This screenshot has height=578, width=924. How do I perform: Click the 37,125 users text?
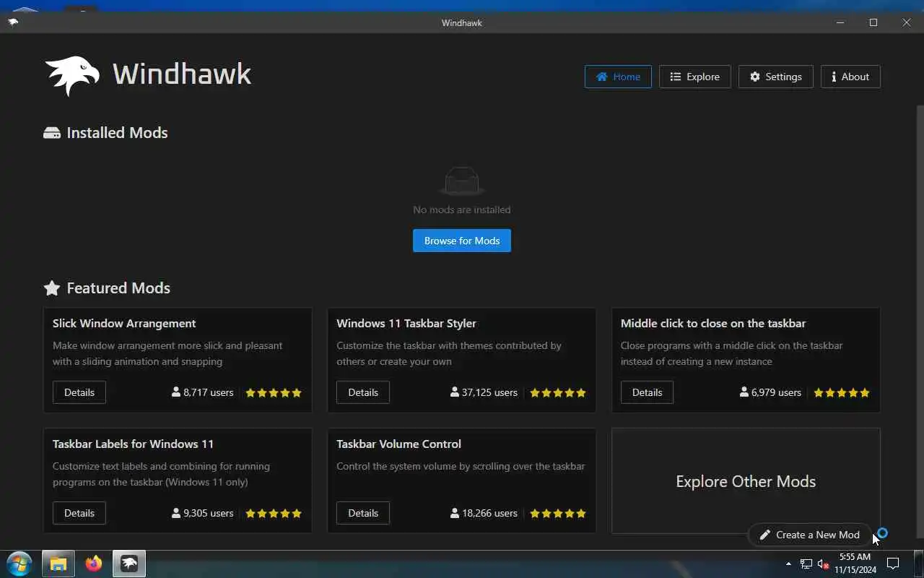[489, 392]
